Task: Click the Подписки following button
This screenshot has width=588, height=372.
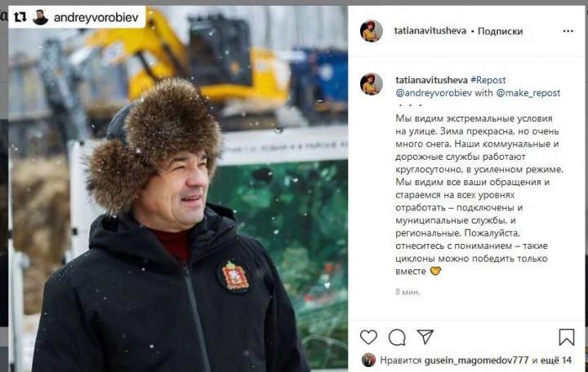Action: [x=500, y=31]
